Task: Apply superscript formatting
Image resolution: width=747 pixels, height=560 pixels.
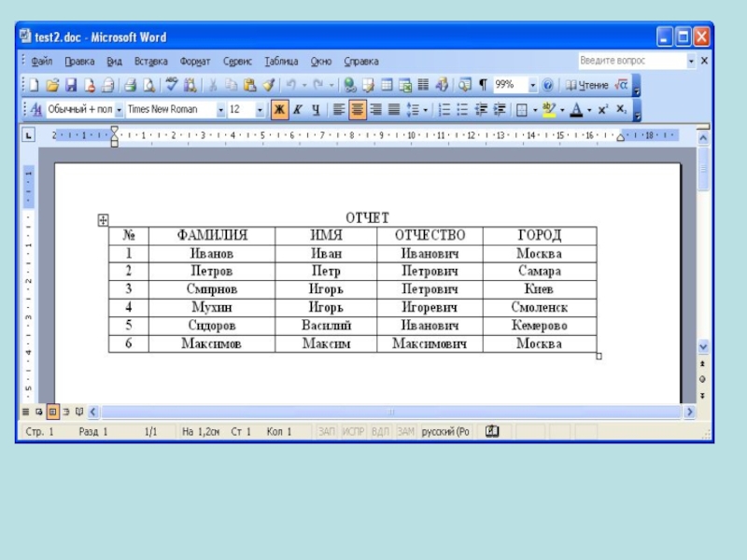Action: [x=602, y=110]
